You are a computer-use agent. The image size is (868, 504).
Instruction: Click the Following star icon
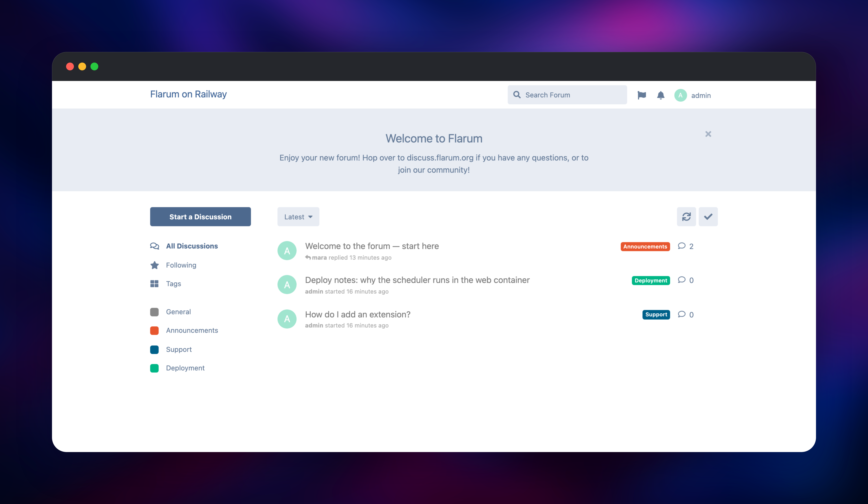pos(155,265)
